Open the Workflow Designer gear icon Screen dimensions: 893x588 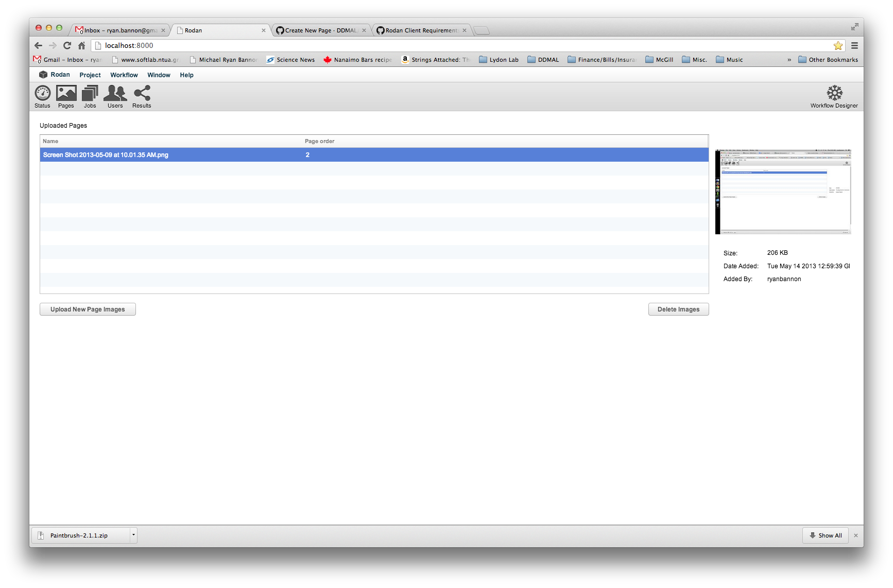[834, 97]
